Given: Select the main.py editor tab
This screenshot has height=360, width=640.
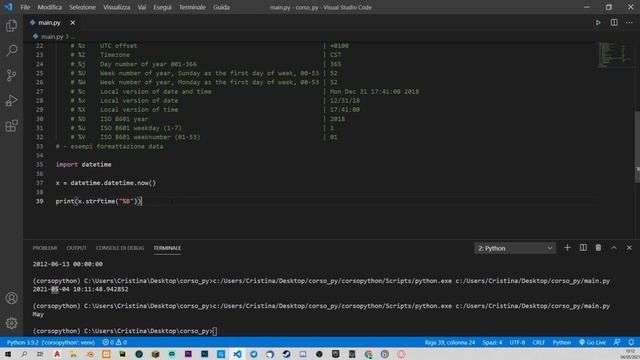Looking at the screenshot, I should tap(49, 23).
